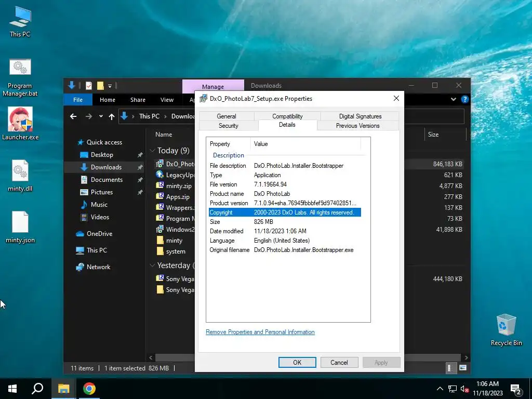Switch to the Home ribbon tab
The height and width of the screenshot is (399, 532).
coord(108,100)
